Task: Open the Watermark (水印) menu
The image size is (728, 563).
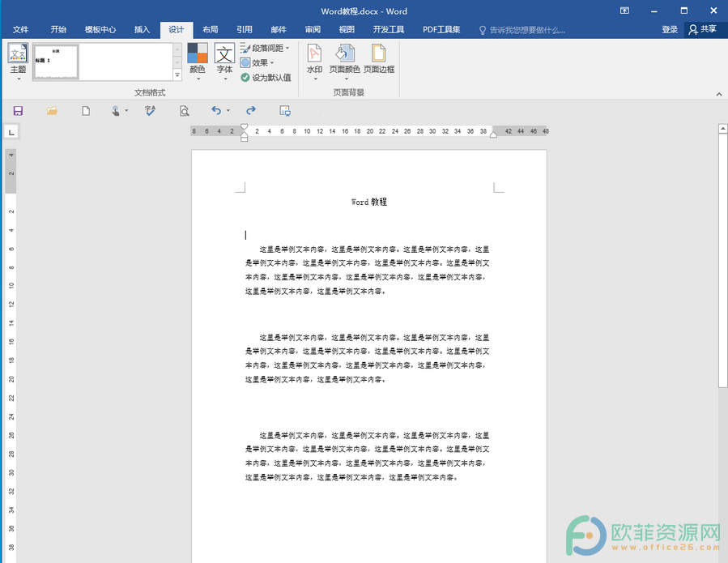Action: tap(314, 62)
